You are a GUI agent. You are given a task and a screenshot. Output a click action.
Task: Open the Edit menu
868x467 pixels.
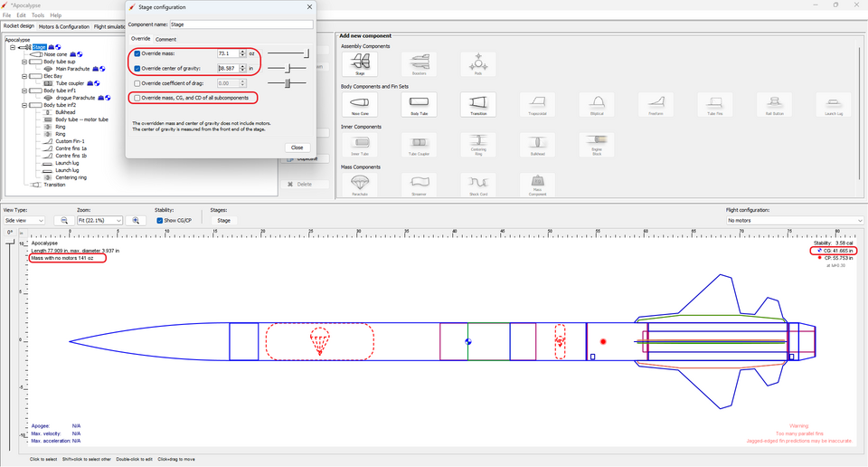[x=21, y=15]
